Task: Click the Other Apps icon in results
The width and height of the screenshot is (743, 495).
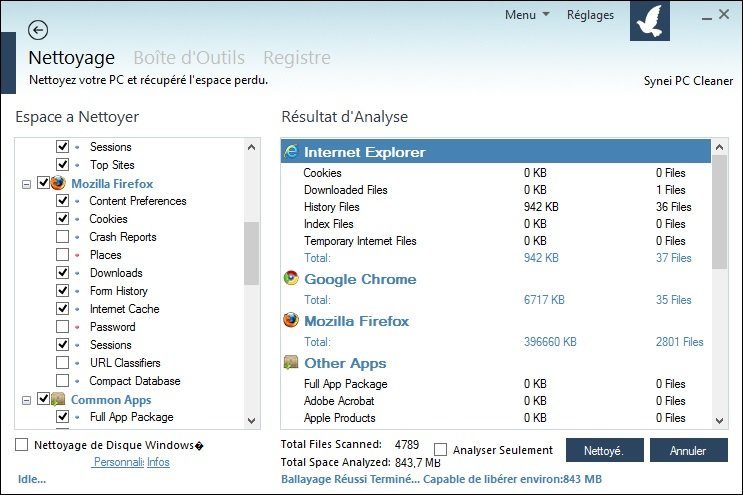Action: [291, 362]
